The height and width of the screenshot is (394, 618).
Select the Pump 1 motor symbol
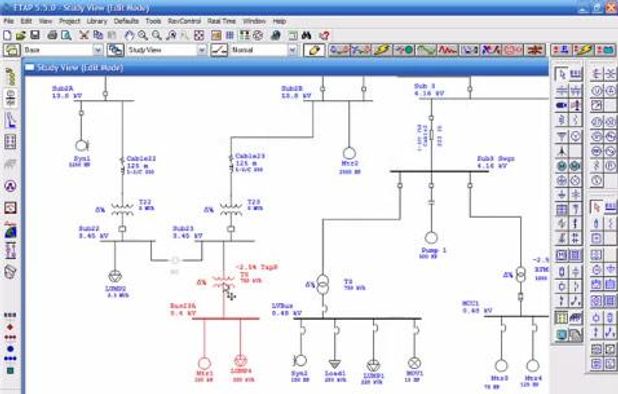[431, 238]
